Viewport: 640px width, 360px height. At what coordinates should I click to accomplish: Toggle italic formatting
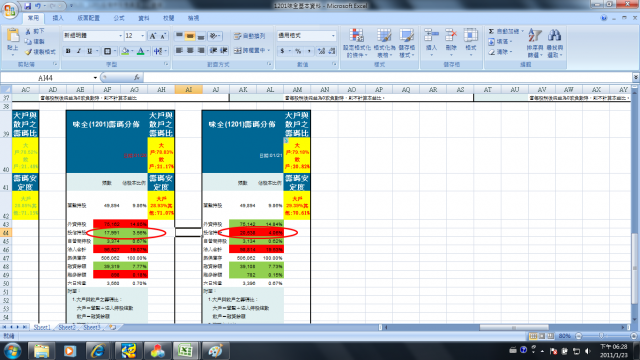click(79, 51)
